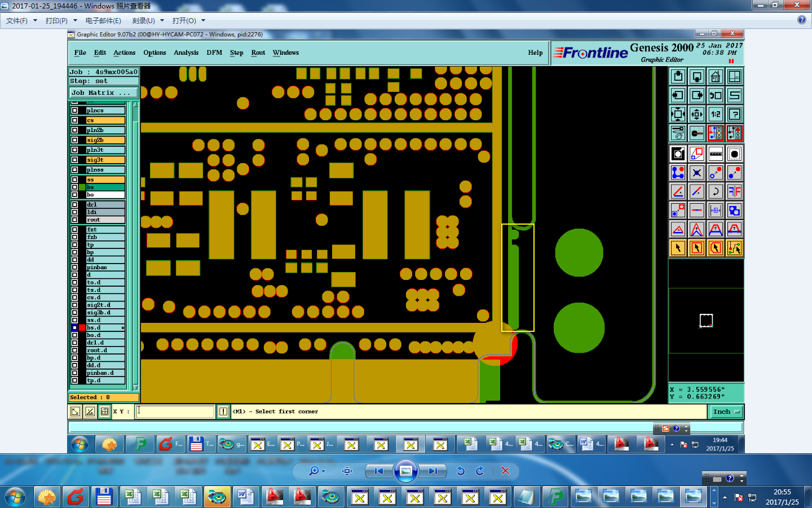
Task: Click the wrench and mouse settings icon
Action: click(x=678, y=133)
